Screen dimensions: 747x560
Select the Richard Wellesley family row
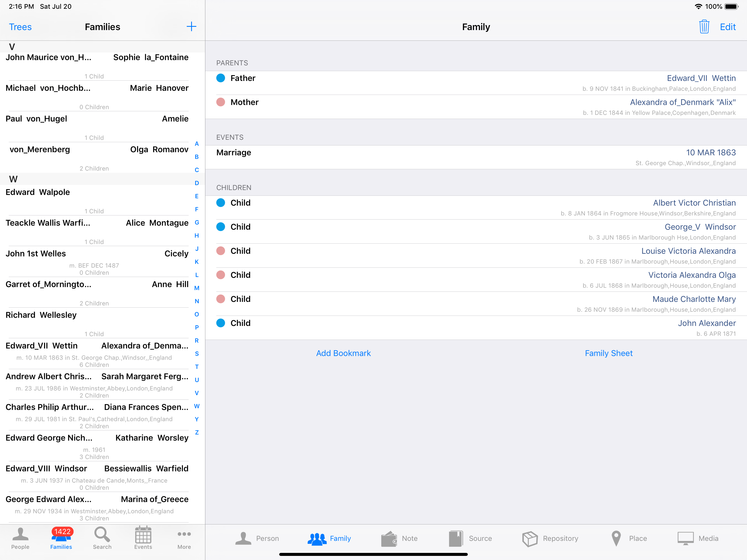click(x=97, y=323)
